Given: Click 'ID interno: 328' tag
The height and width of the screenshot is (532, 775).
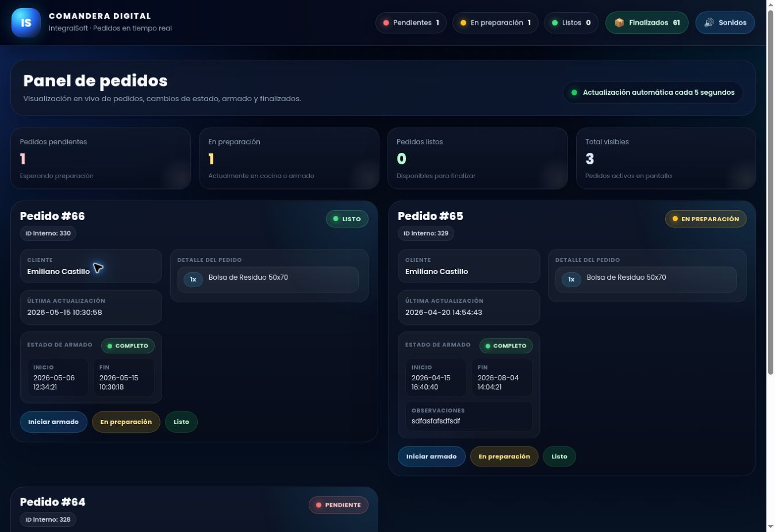Looking at the screenshot, I should pyautogui.click(x=48, y=519).
